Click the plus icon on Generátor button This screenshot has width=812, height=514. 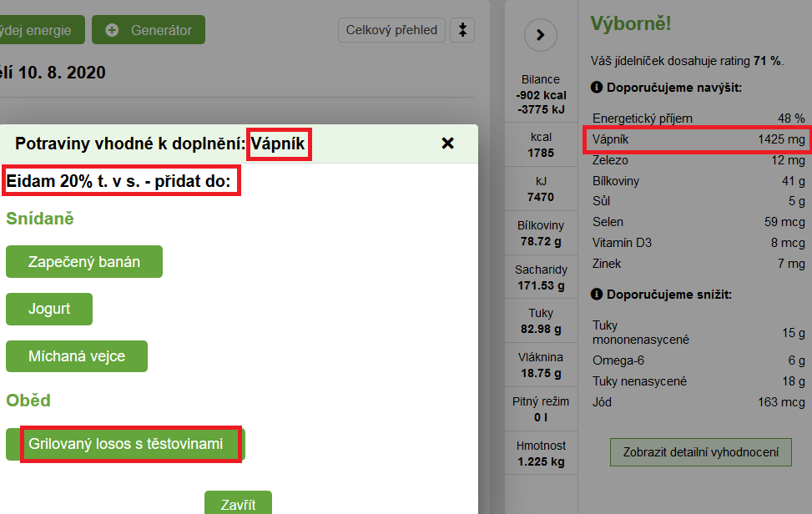[112, 30]
